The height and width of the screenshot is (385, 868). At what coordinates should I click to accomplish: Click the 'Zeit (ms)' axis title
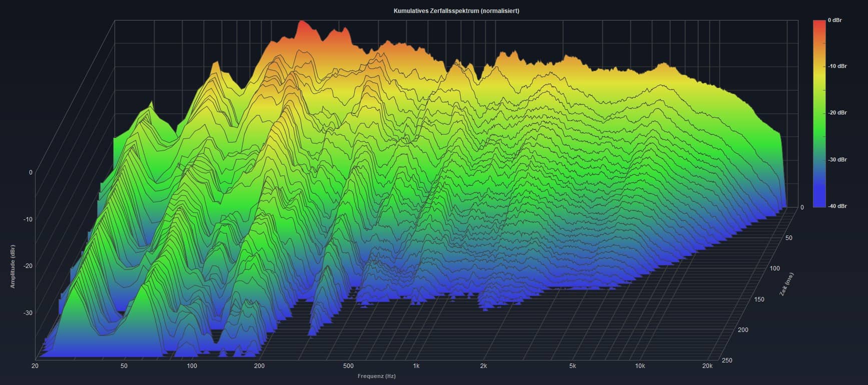[787, 284]
